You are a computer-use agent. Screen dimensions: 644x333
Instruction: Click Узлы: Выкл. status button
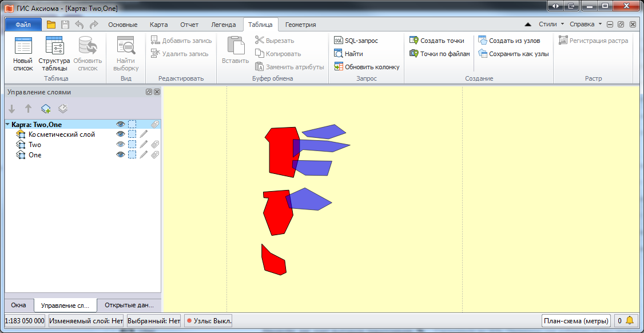point(208,321)
